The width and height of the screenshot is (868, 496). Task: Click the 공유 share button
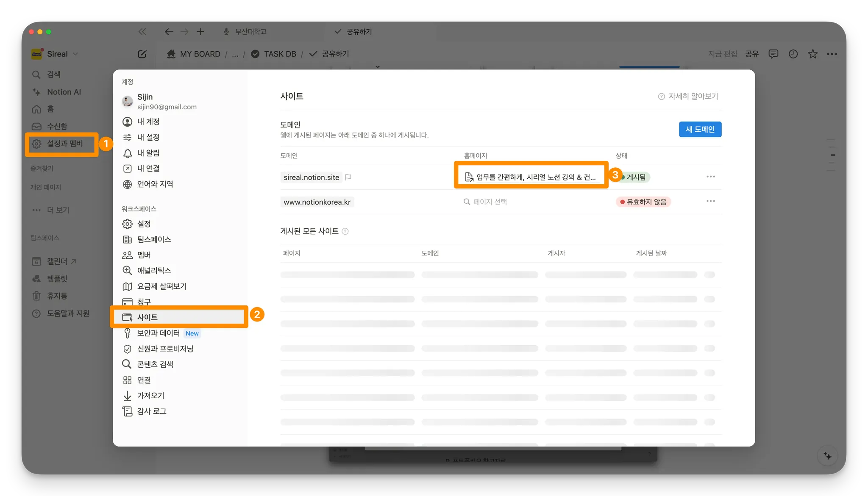(752, 54)
